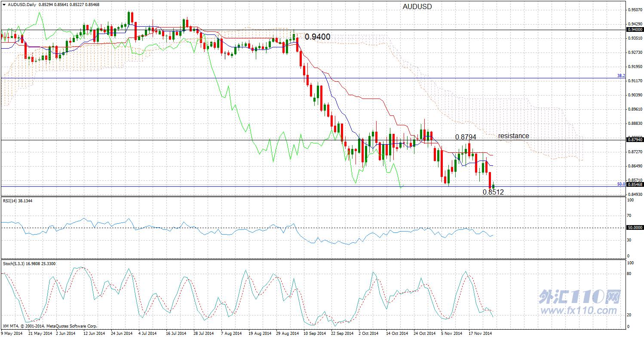
Task: Click the RSI 50.0000 level marker
Action: tap(635, 227)
